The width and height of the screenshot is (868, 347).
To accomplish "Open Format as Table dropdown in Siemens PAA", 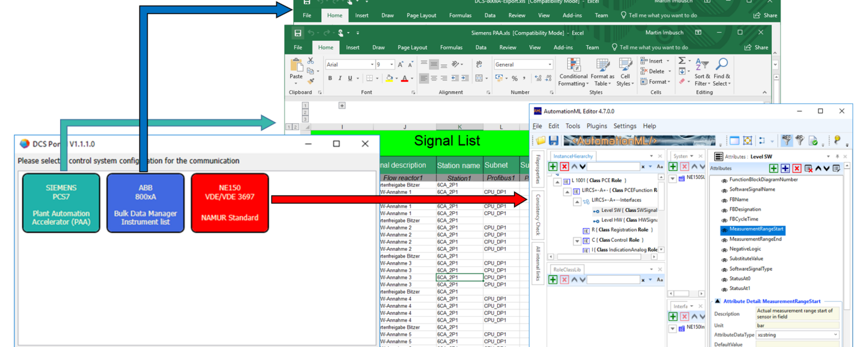I will click(x=603, y=72).
